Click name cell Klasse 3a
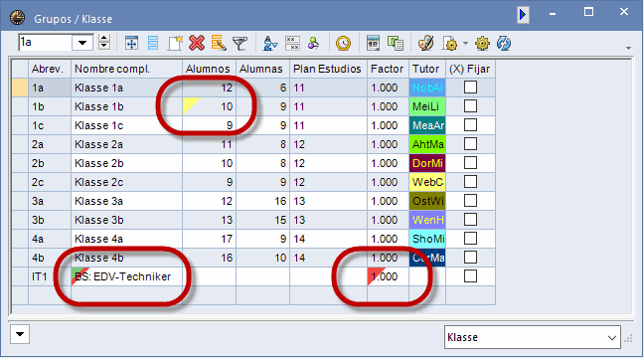 click(x=126, y=201)
